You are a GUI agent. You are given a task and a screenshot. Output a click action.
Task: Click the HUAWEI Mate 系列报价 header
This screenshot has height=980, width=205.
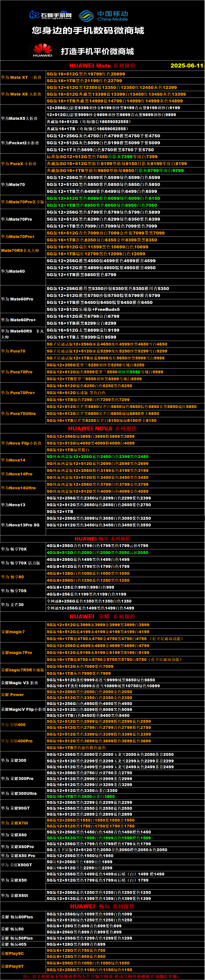(x=102, y=66)
